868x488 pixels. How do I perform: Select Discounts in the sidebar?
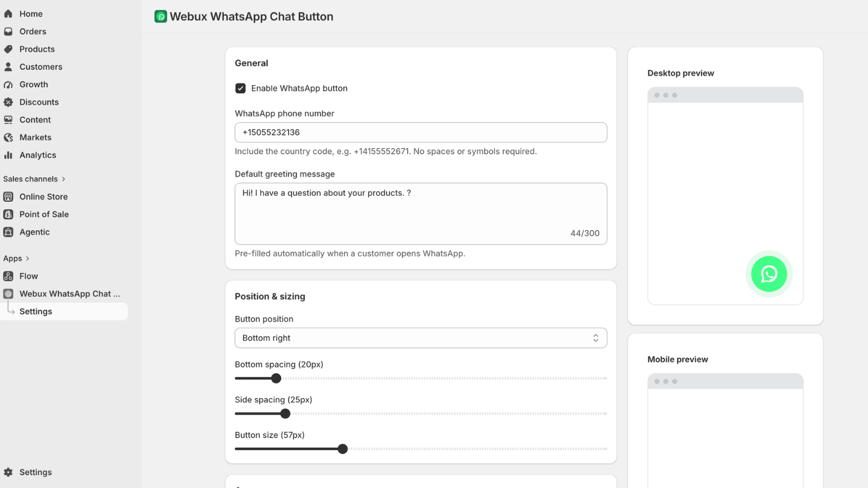[39, 102]
